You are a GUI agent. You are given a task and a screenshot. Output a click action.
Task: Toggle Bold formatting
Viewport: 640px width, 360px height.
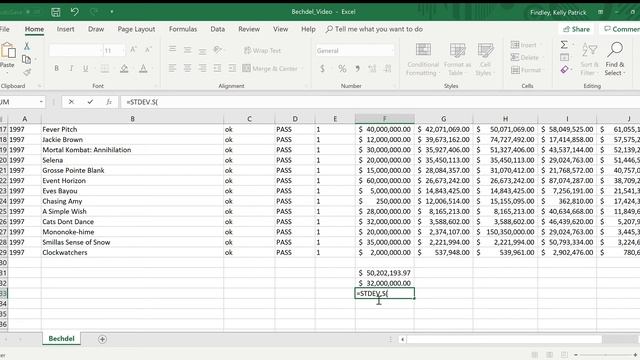(56, 68)
